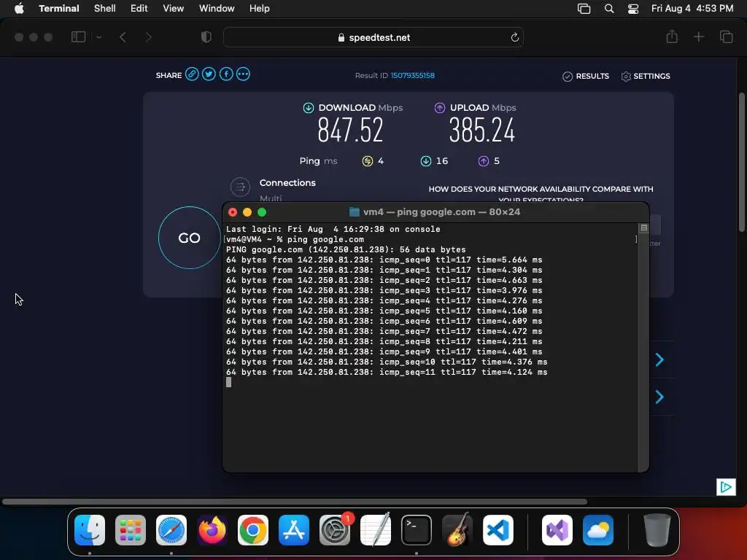This screenshot has height=560, width=747.
Task: Open Safari Share button
Action: coord(672,36)
